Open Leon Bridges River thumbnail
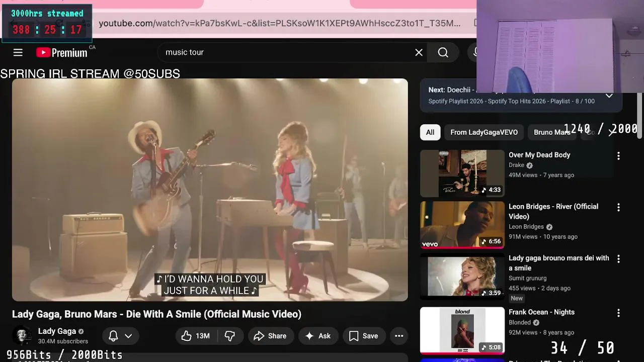 pos(462,225)
